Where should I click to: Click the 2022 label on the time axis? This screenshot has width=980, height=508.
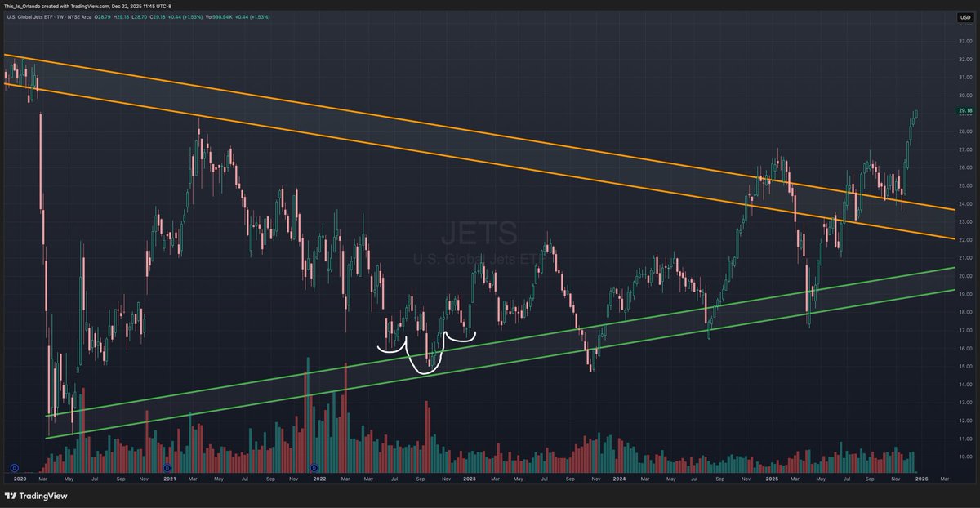tap(319, 478)
